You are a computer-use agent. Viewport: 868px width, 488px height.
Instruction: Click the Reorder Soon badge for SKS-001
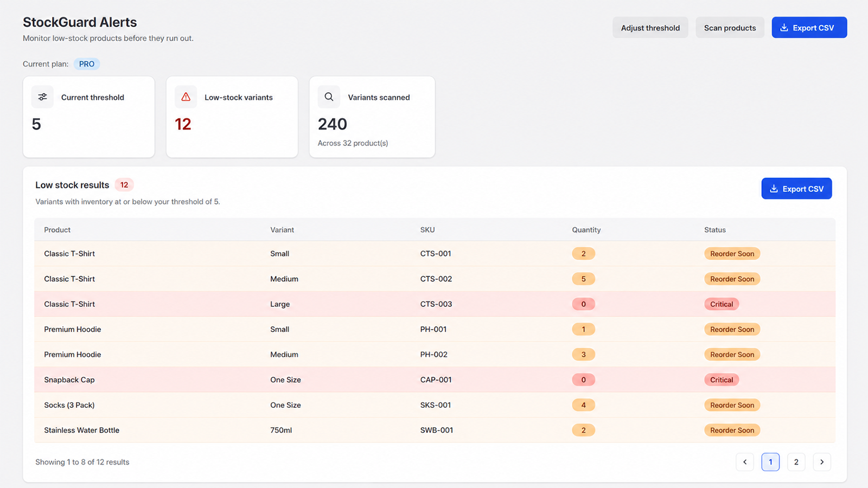coord(732,405)
